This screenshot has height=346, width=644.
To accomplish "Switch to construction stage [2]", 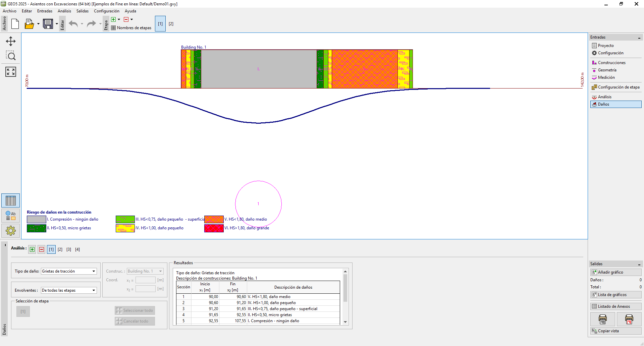I will 171,24.
